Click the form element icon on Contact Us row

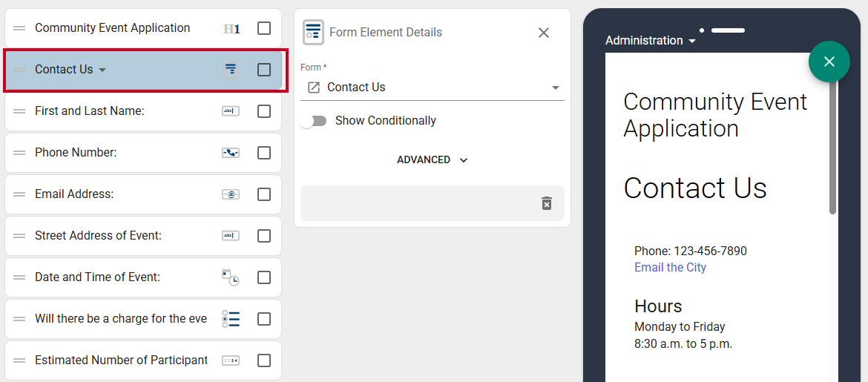[x=231, y=70]
